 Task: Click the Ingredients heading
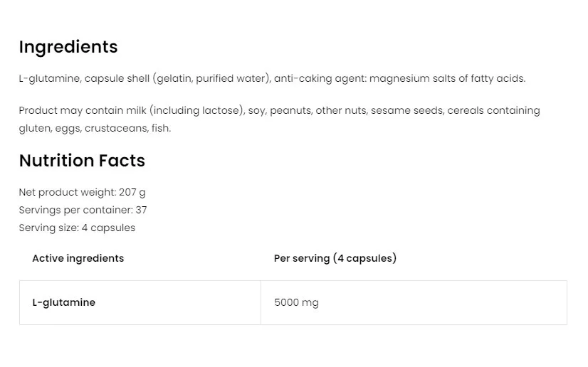pos(68,47)
